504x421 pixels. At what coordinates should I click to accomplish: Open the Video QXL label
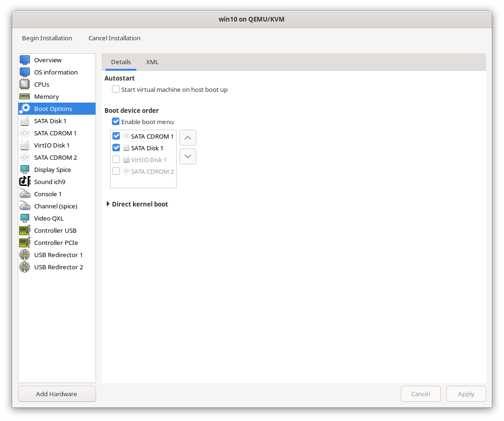pyautogui.click(x=49, y=219)
